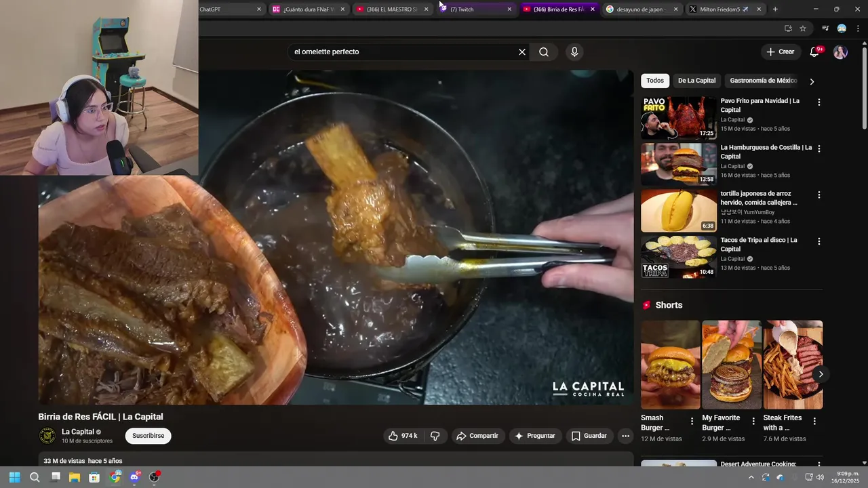Open the Chrome three-dot menu
This screenshot has width=868, height=488.
point(857,28)
